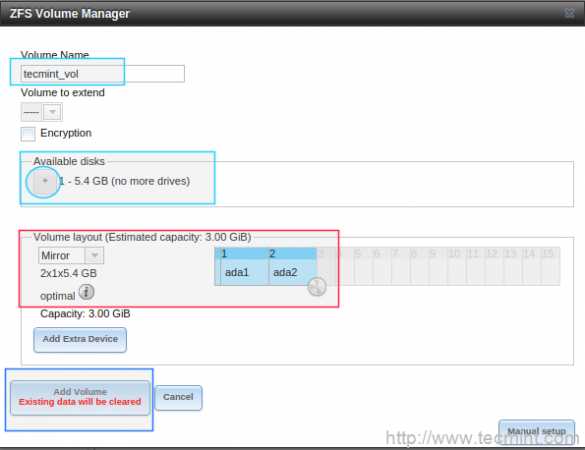Viewport: 585px width, 450px height.
Task: Close the ZFS Volume Manager dialog
Action: pos(569,14)
